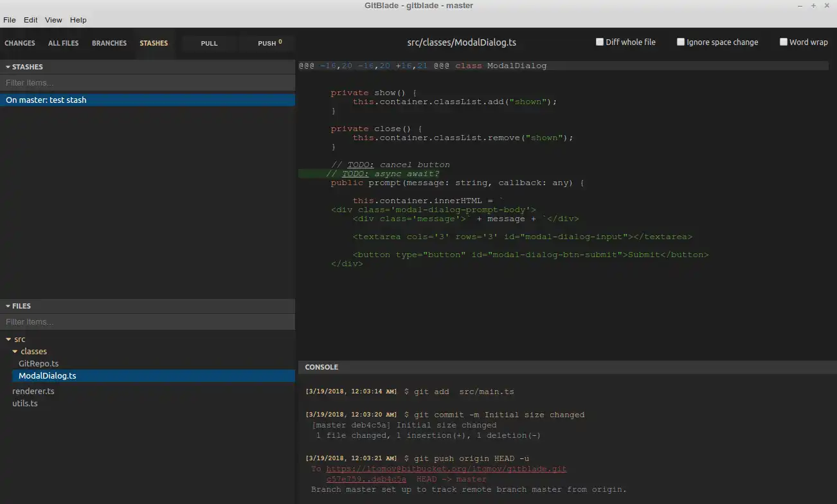Switch to the STASHES tab

pyautogui.click(x=154, y=44)
